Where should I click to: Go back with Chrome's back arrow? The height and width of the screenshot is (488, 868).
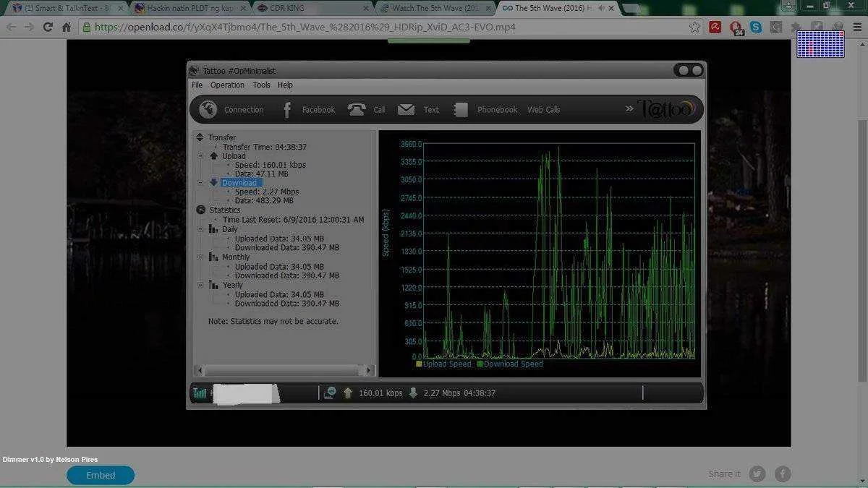pyautogui.click(x=11, y=27)
